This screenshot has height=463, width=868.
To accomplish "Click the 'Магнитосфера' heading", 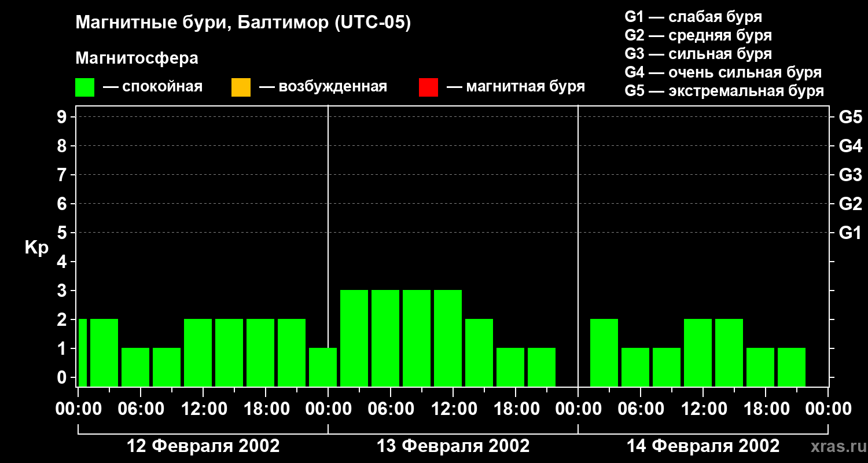I will (137, 58).
